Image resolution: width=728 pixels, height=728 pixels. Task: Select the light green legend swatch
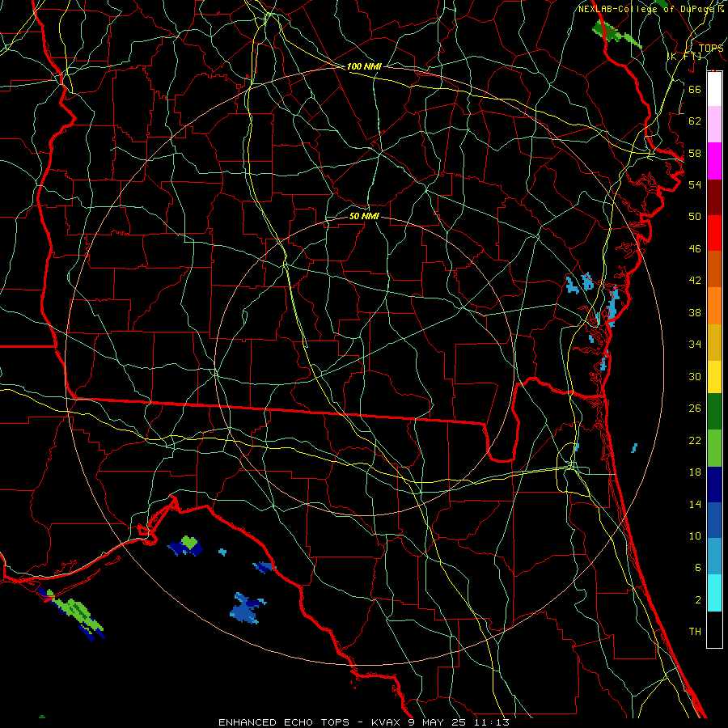click(714, 448)
